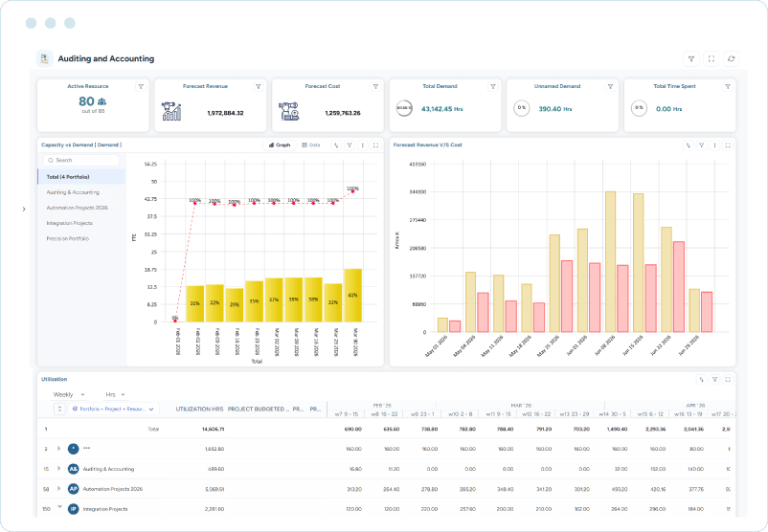Click the Auditing and Accounting dashboard icon

click(45, 58)
